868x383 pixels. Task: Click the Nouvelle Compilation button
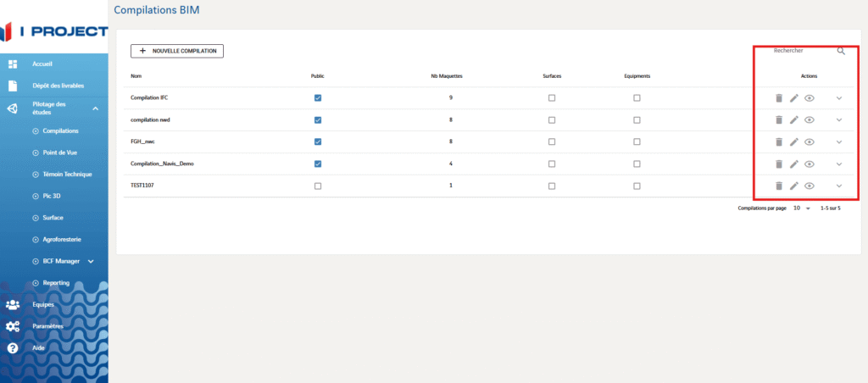[x=177, y=52]
